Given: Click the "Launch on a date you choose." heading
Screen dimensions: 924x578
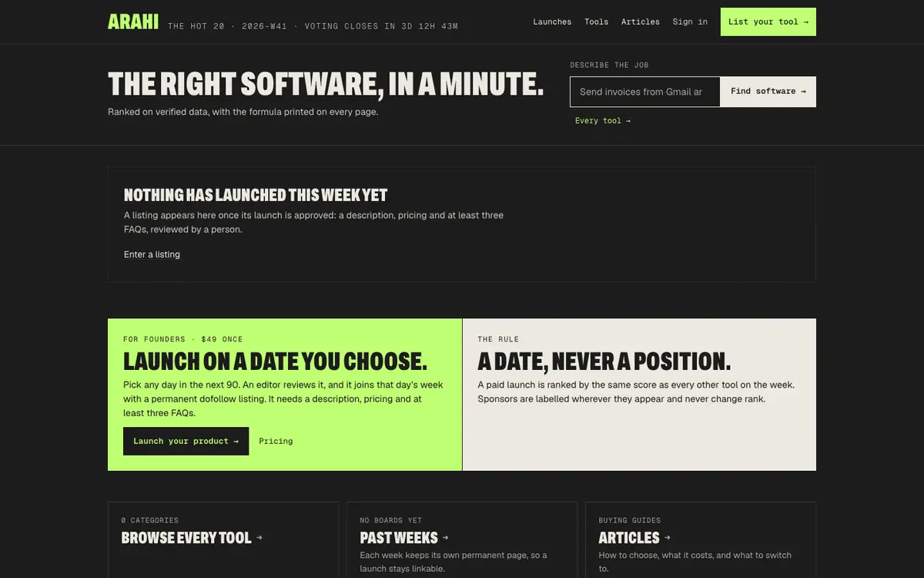Looking at the screenshot, I should [275, 361].
